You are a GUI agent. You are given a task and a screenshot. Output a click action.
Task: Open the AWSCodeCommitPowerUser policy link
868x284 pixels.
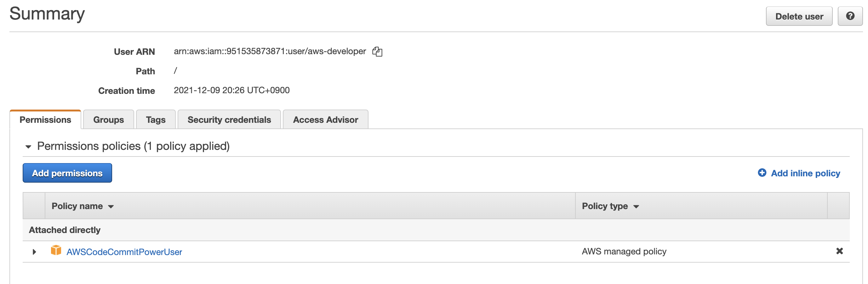pos(124,252)
